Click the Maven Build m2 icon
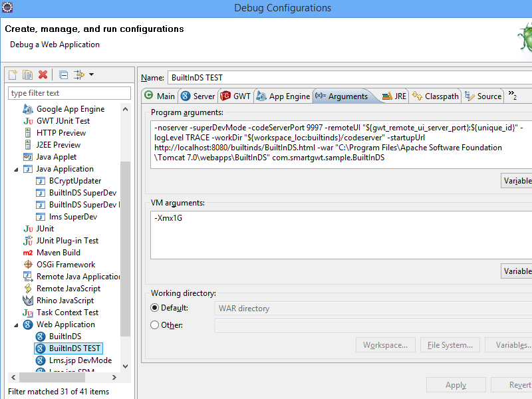 click(28, 253)
